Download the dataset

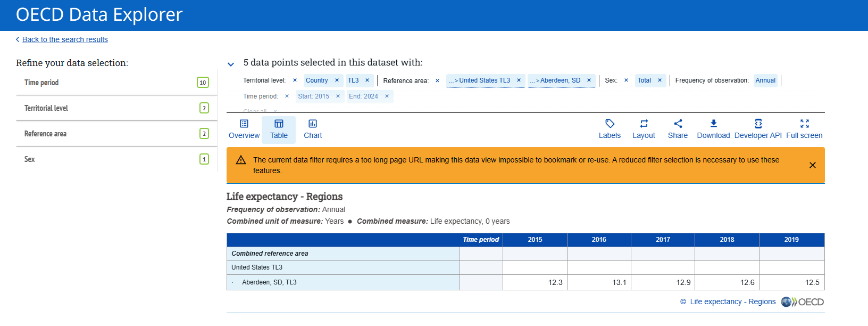click(x=713, y=129)
